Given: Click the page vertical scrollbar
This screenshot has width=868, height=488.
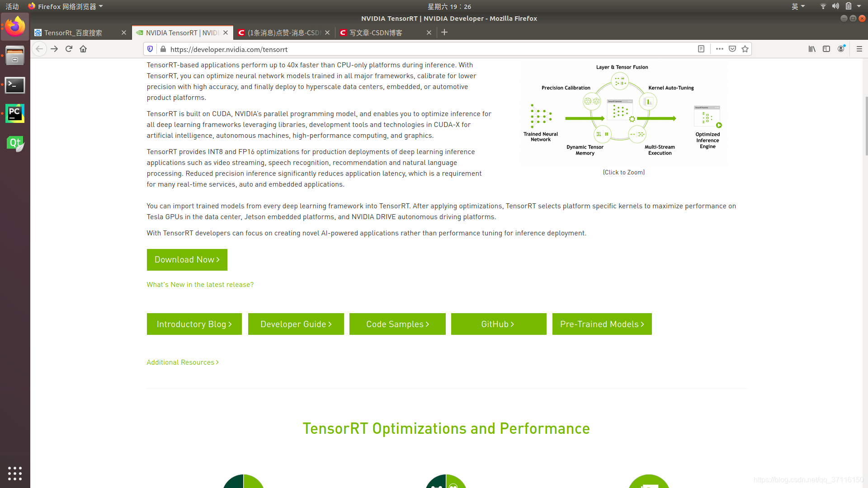Looking at the screenshot, I should (x=865, y=127).
